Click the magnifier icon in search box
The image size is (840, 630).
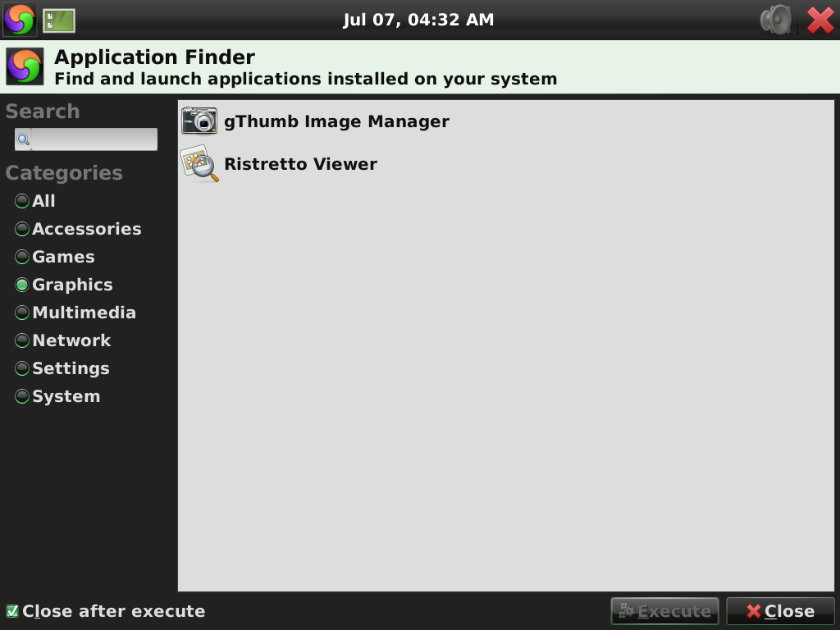point(24,139)
